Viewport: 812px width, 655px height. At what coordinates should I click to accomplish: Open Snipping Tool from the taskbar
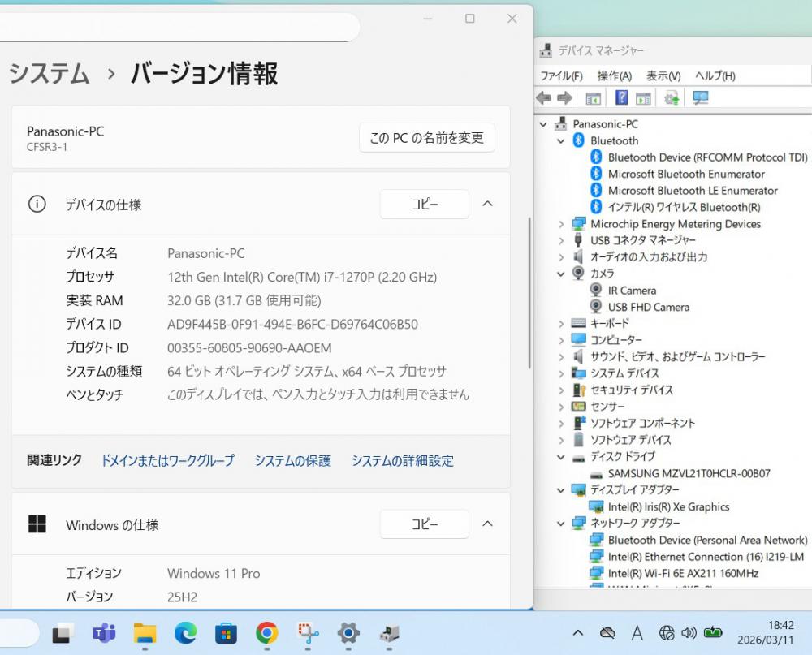[308, 633]
